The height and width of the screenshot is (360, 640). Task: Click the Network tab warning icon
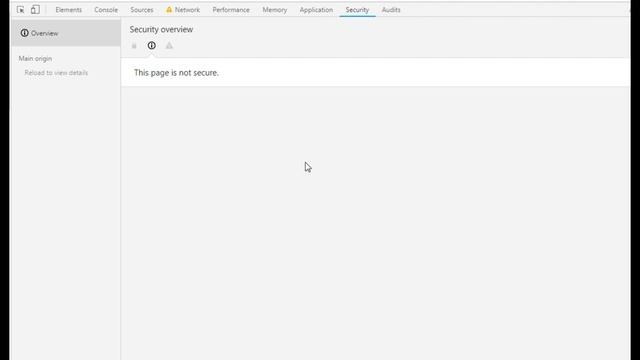pyautogui.click(x=169, y=9)
